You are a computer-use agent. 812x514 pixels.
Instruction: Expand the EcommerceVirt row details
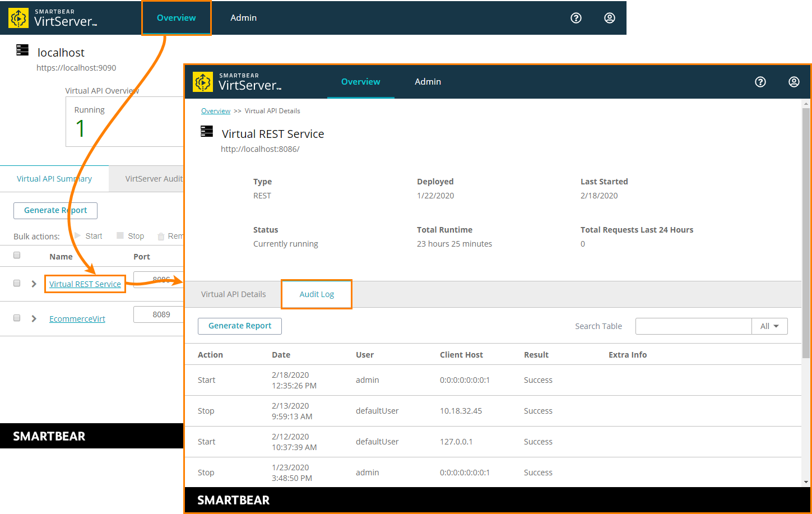[34, 318]
